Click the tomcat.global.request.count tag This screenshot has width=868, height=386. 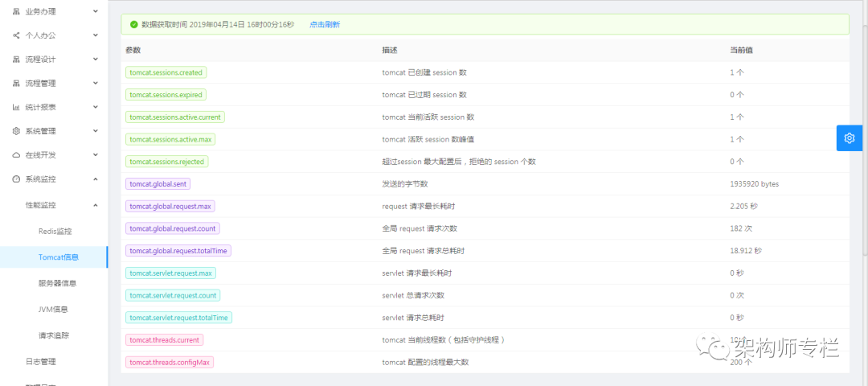(173, 228)
